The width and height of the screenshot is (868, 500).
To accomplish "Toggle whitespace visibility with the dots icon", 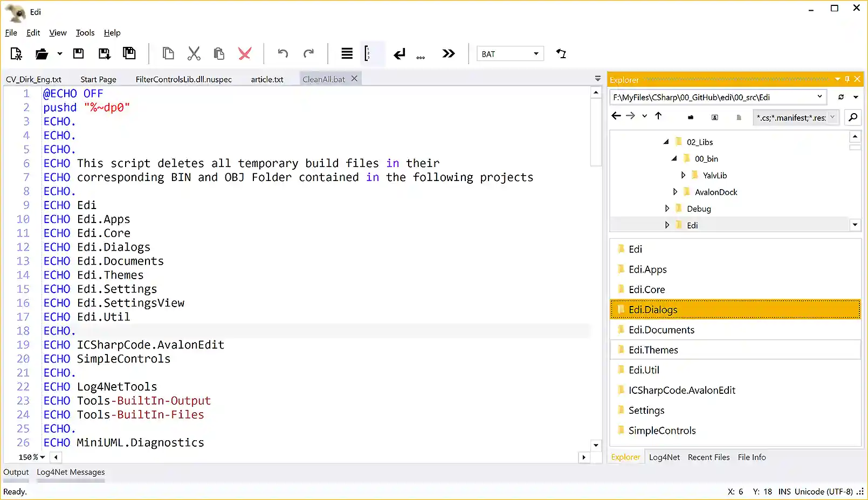I will (421, 53).
